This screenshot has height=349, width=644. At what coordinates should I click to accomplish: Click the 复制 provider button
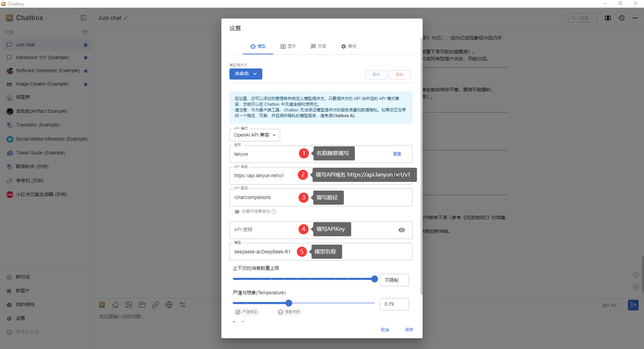376,75
